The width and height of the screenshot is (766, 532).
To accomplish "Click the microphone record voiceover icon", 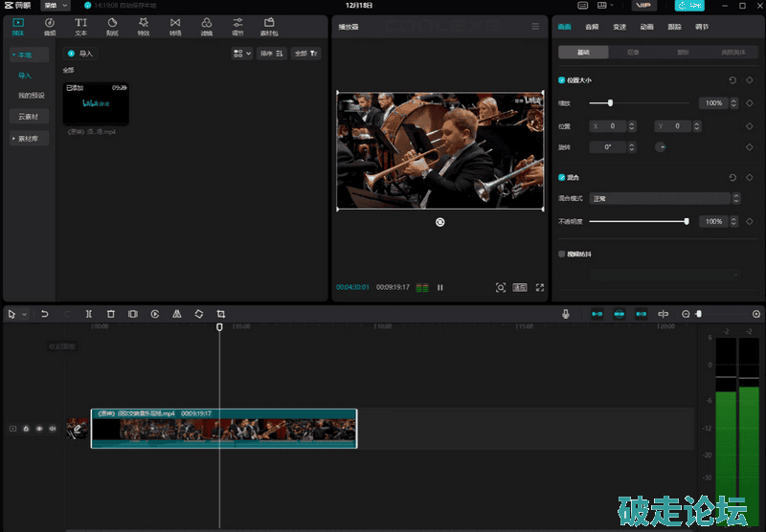I will pos(566,314).
